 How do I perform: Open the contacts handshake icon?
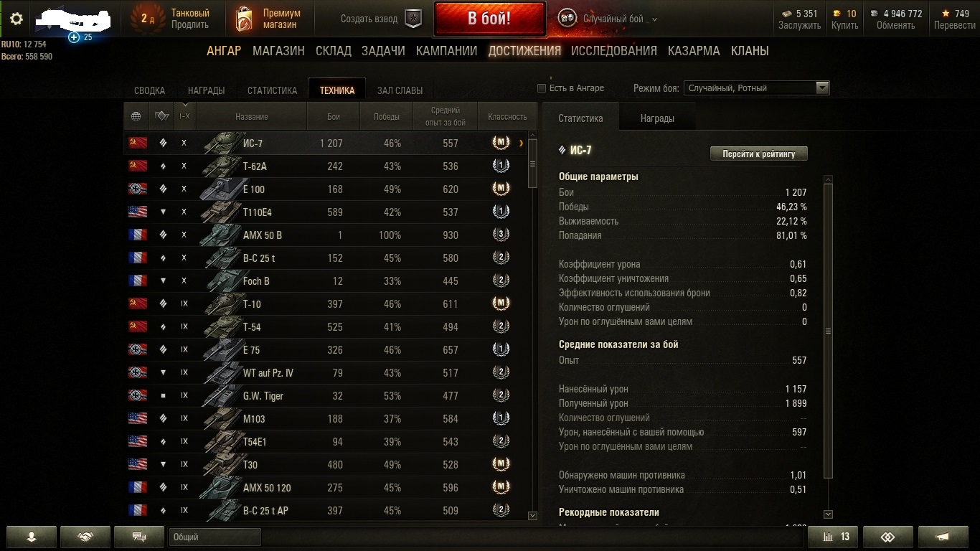pos(85,537)
